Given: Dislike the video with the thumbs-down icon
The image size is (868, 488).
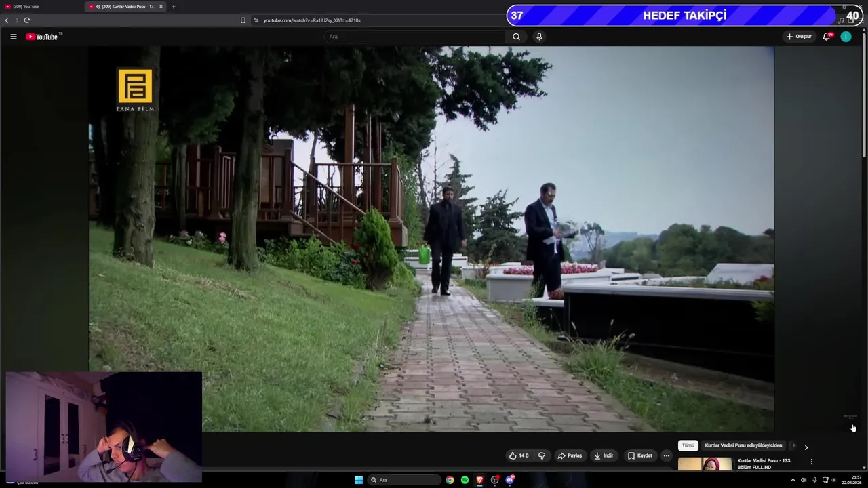Looking at the screenshot, I should pyautogui.click(x=542, y=455).
